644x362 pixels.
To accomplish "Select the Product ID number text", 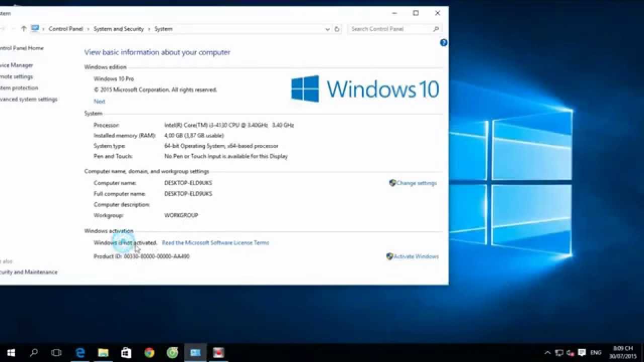I will click(157, 256).
